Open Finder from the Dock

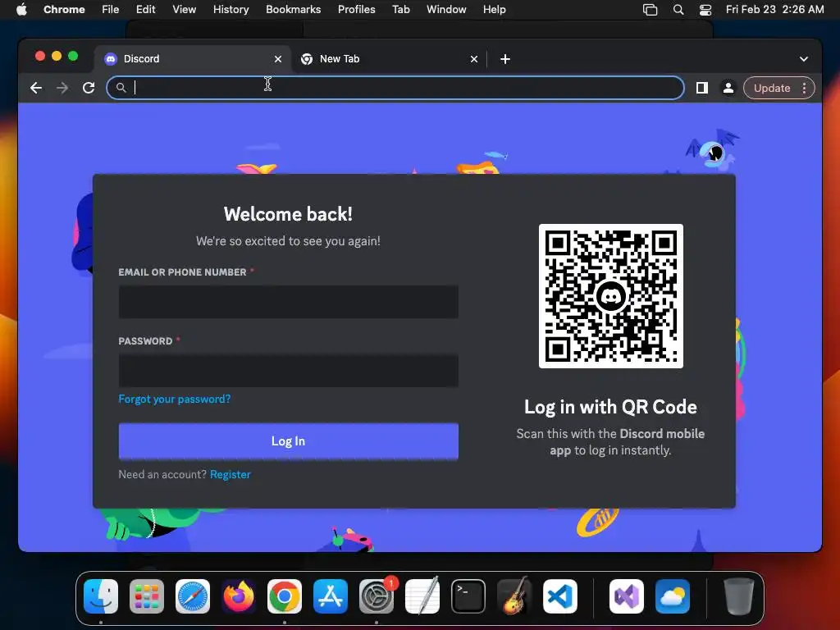pos(101,596)
